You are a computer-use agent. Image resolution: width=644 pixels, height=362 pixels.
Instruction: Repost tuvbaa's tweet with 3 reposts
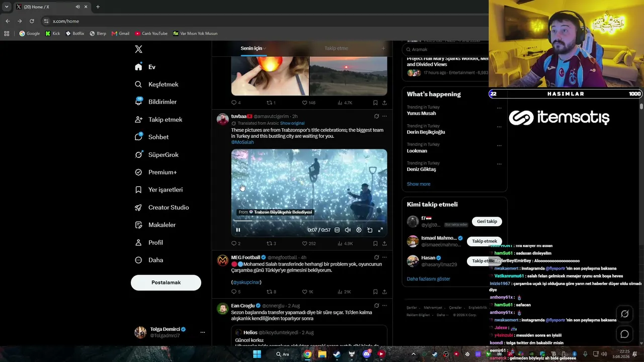tap(271, 243)
